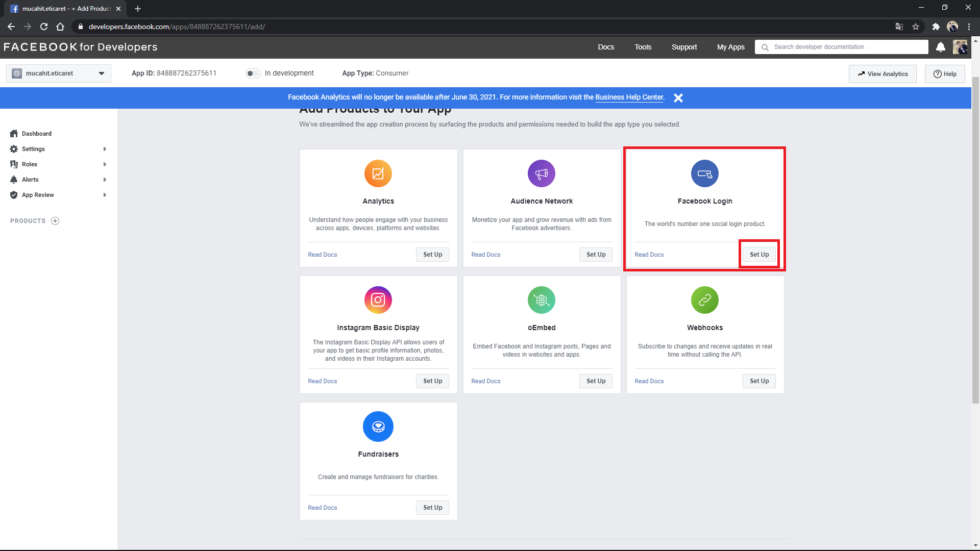
Task: Open My Apps
Action: [x=730, y=47]
